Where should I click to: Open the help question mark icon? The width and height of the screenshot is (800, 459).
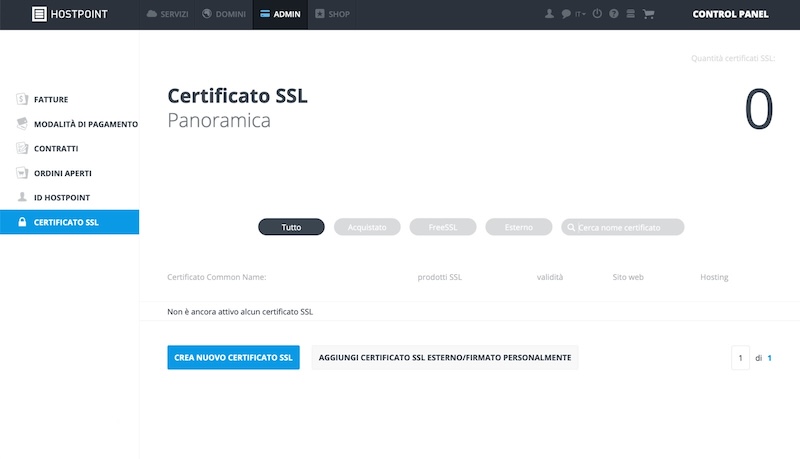tap(614, 14)
